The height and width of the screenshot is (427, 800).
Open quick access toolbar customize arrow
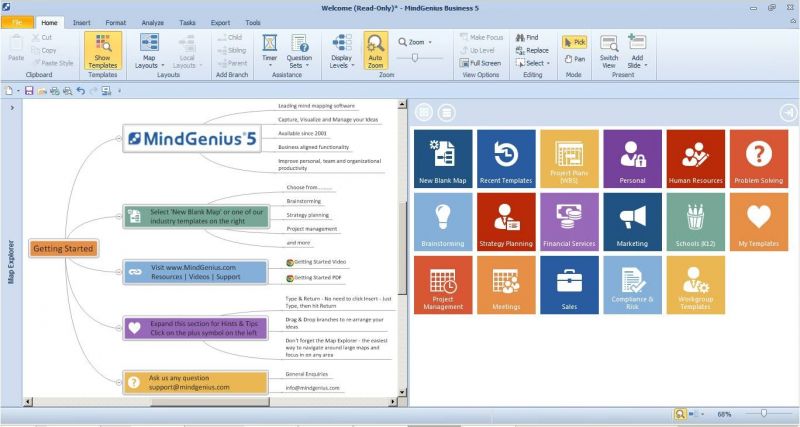pos(119,91)
